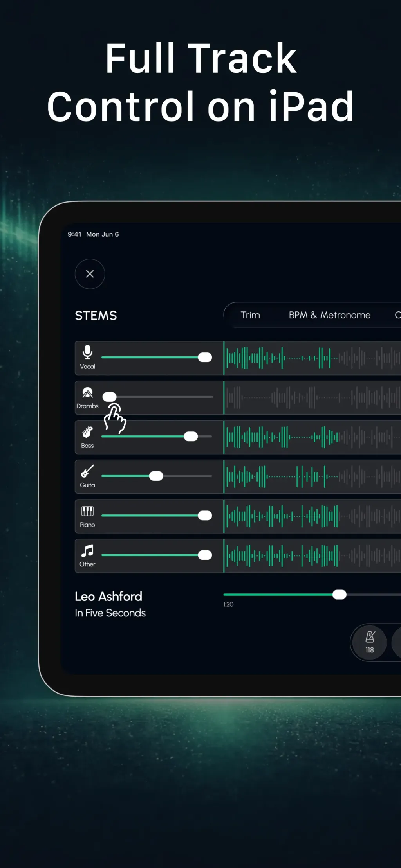Screen dimensions: 401x868
Task: Click the Bass stem waveform
Action: point(312,437)
